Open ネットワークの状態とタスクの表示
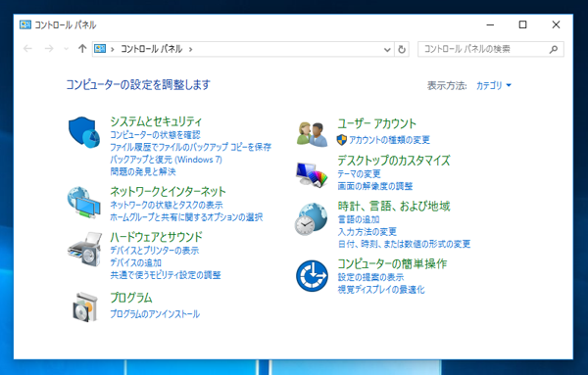Image resolution: width=588 pixels, height=375 pixels. point(167,205)
